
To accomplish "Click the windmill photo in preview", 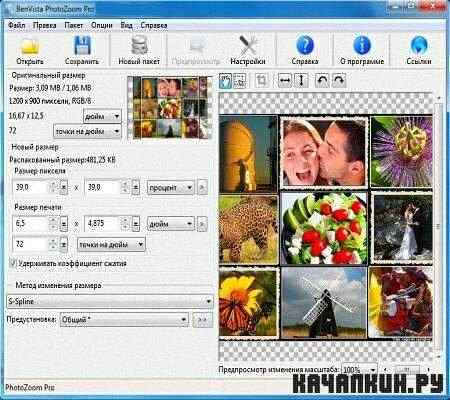I will click(324, 303).
